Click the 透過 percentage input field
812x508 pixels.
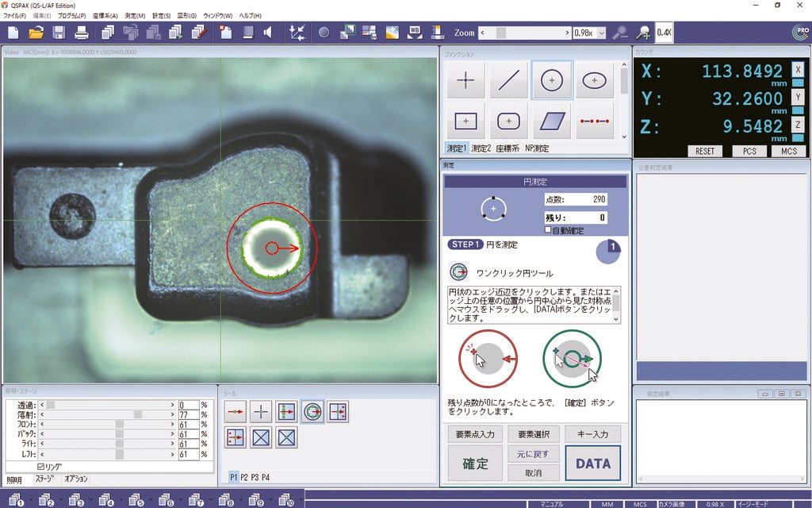coord(188,405)
